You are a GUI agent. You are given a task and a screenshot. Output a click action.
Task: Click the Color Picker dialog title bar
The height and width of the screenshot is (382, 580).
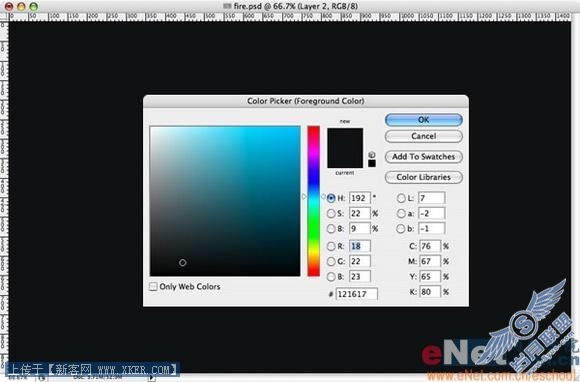click(306, 101)
